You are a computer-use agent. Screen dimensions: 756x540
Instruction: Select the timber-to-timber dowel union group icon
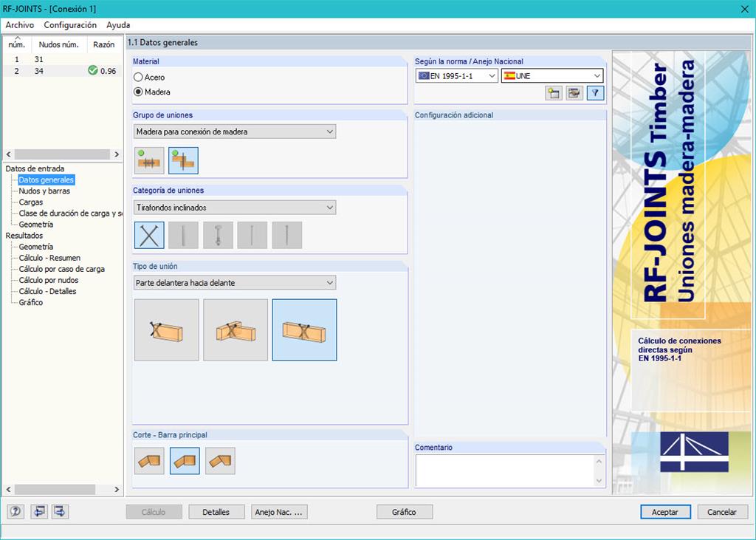tap(149, 161)
